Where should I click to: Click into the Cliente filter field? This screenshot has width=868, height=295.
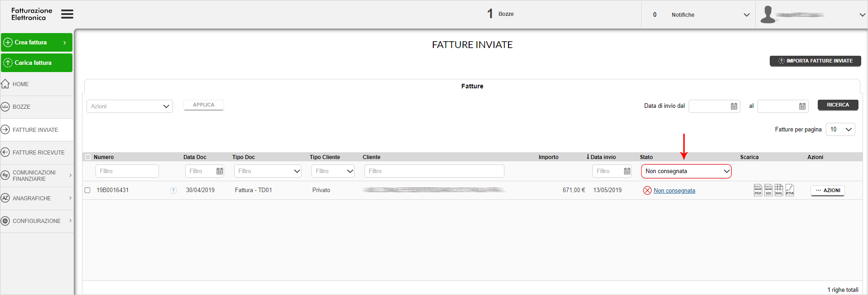434,171
